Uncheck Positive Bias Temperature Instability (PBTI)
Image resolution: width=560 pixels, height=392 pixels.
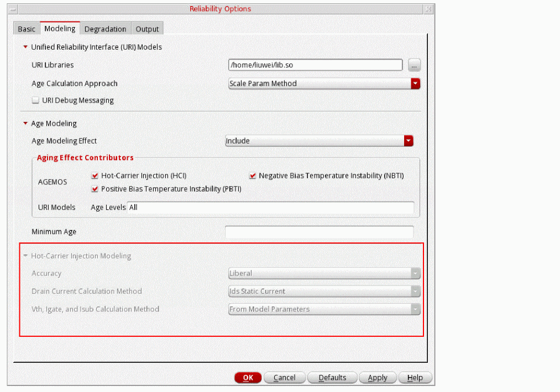pyautogui.click(x=95, y=189)
